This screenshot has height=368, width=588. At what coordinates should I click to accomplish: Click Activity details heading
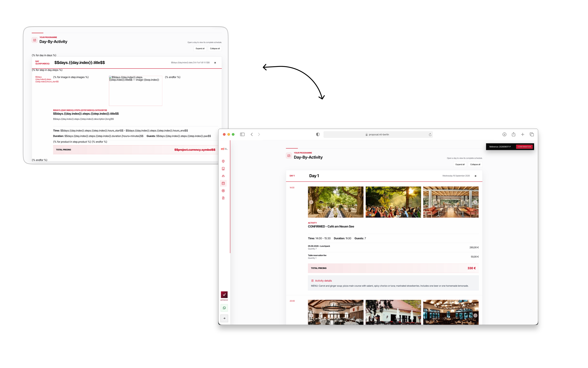tap(323, 281)
